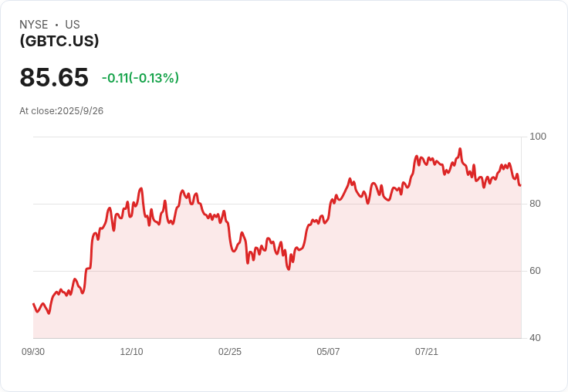Screen dimensions: 568x392
Task: Click the 80 price axis label
Action: 535,204
